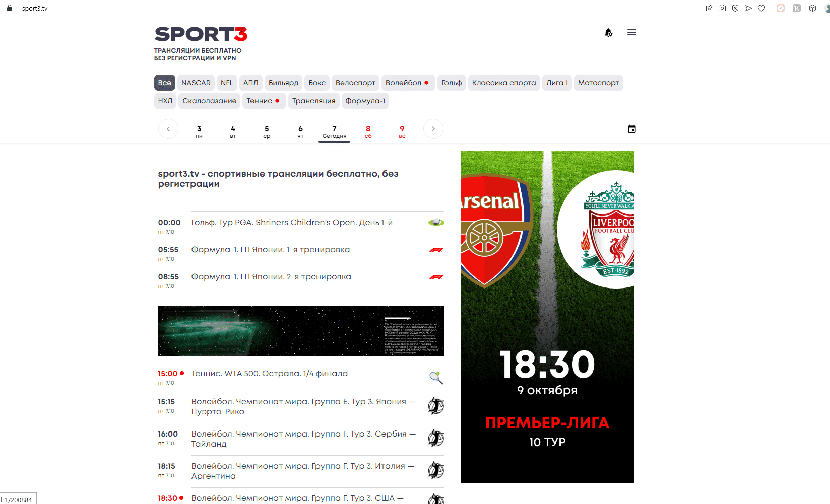Image resolution: width=830 pixels, height=504 pixels.
Task: Select date 4 вт
Action: [x=233, y=131]
